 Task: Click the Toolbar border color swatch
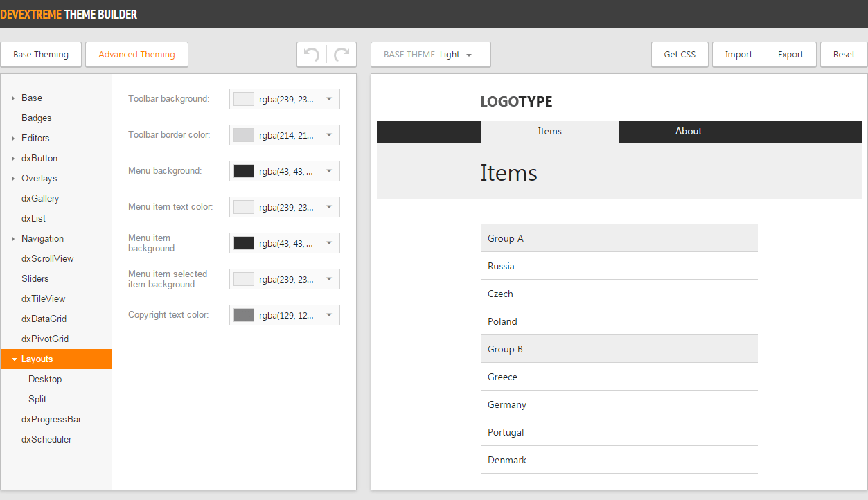point(244,135)
